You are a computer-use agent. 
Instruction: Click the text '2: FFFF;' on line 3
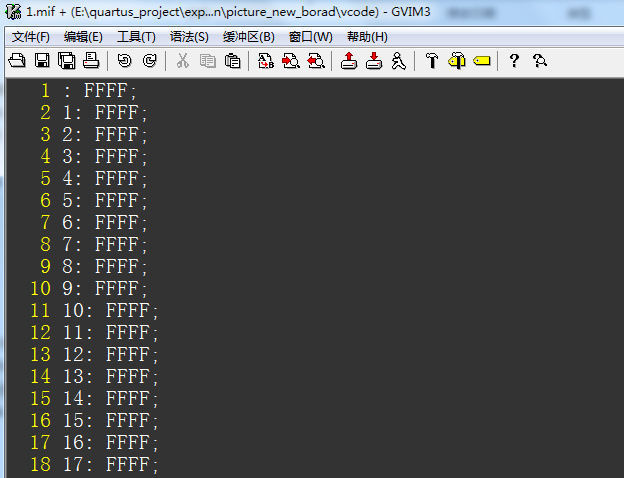(x=105, y=135)
